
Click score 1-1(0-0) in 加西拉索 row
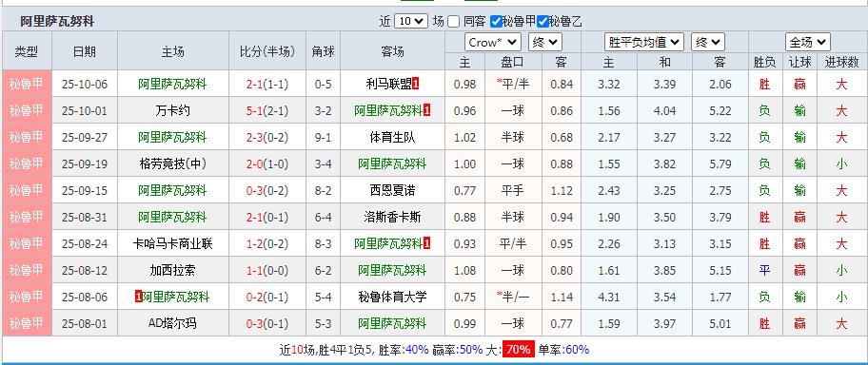267,271
